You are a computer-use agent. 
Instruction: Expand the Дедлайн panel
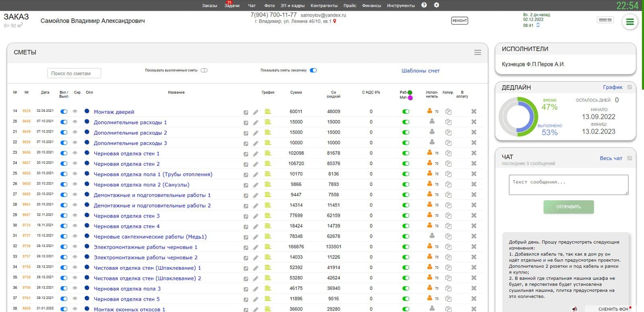[x=630, y=87]
